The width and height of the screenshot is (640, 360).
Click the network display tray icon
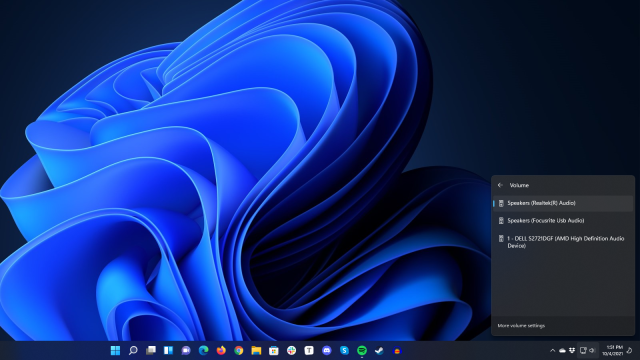tap(583, 350)
